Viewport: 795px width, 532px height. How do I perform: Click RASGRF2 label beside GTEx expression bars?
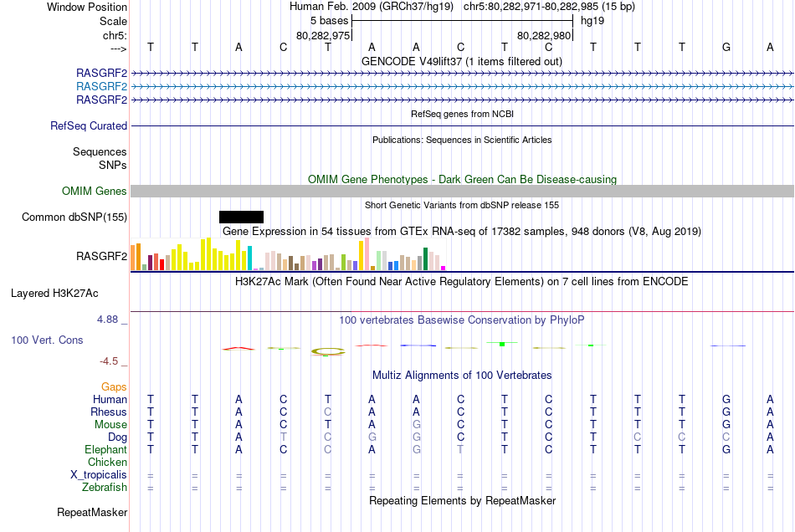[x=101, y=256]
